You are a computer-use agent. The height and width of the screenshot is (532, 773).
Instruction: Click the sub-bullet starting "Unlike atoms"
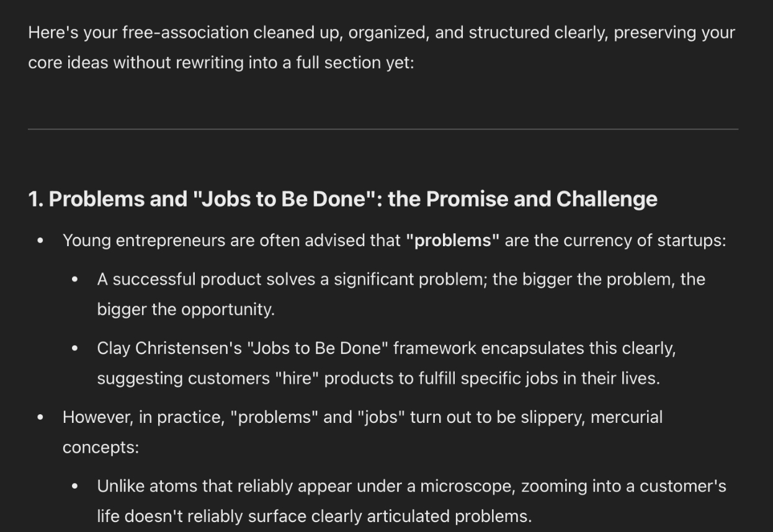tap(411, 486)
